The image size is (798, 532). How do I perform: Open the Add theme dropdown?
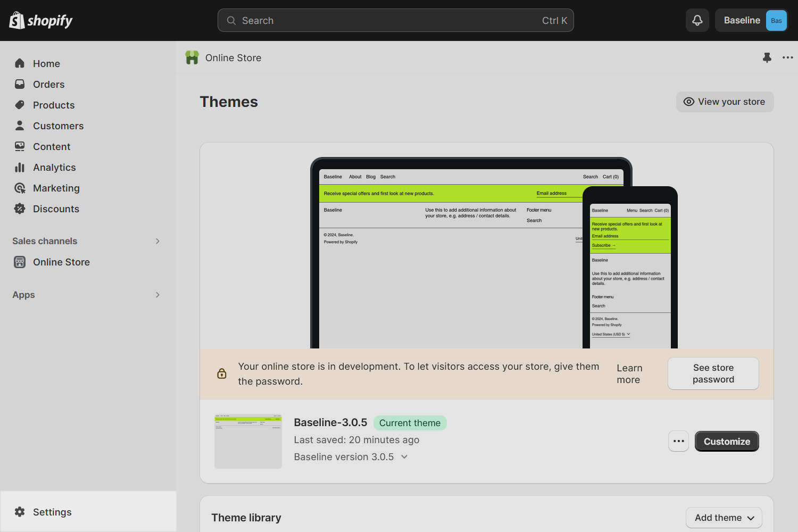click(x=724, y=517)
